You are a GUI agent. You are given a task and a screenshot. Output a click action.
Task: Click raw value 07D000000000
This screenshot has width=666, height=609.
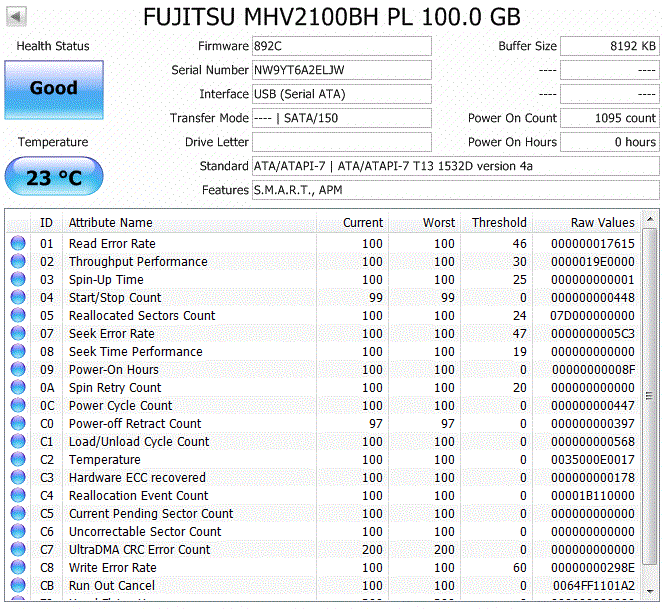click(593, 316)
